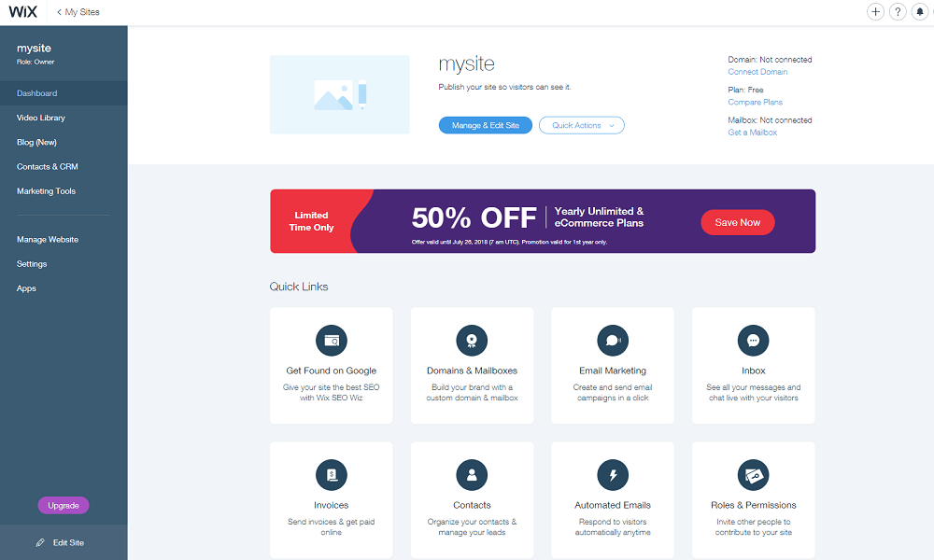
Task: Click the Inbox chat bubble icon
Action: tap(753, 341)
